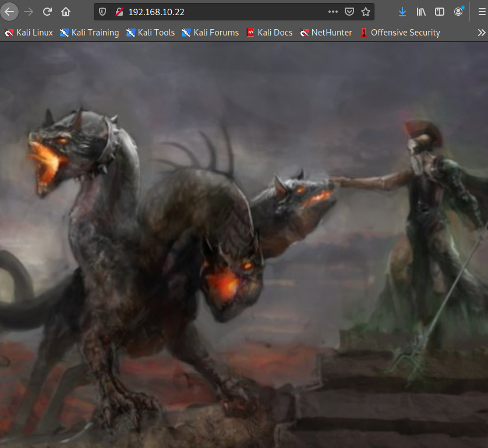
Task: Open the NetHunter bookmark
Action: 326,33
